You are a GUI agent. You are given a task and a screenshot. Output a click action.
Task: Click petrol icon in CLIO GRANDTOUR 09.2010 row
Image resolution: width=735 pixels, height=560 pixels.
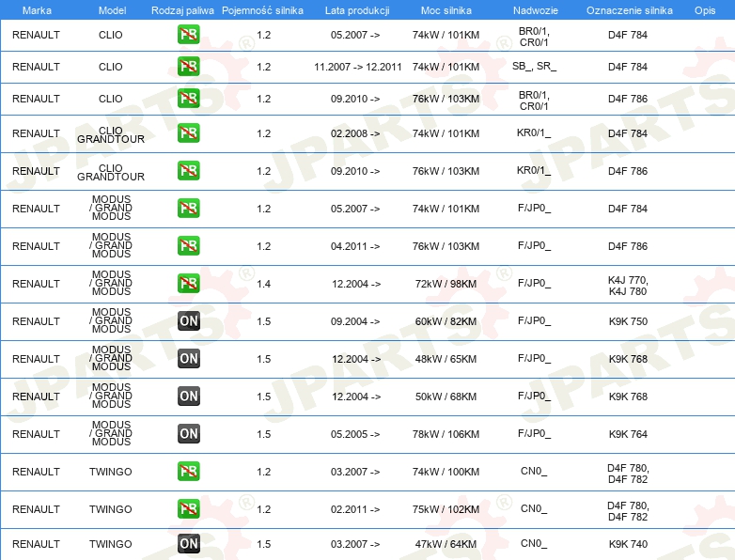(x=188, y=171)
